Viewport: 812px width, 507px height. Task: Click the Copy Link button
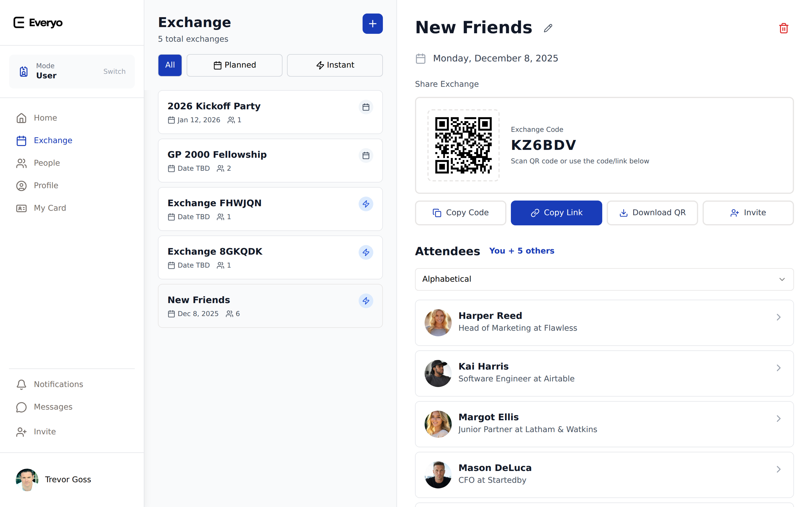click(x=556, y=213)
